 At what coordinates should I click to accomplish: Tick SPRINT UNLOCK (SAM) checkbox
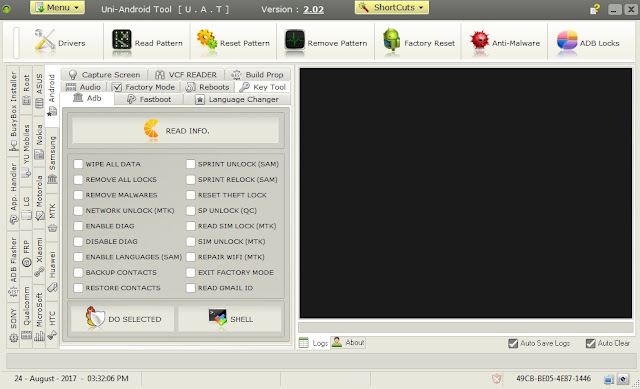tap(191, 164)
